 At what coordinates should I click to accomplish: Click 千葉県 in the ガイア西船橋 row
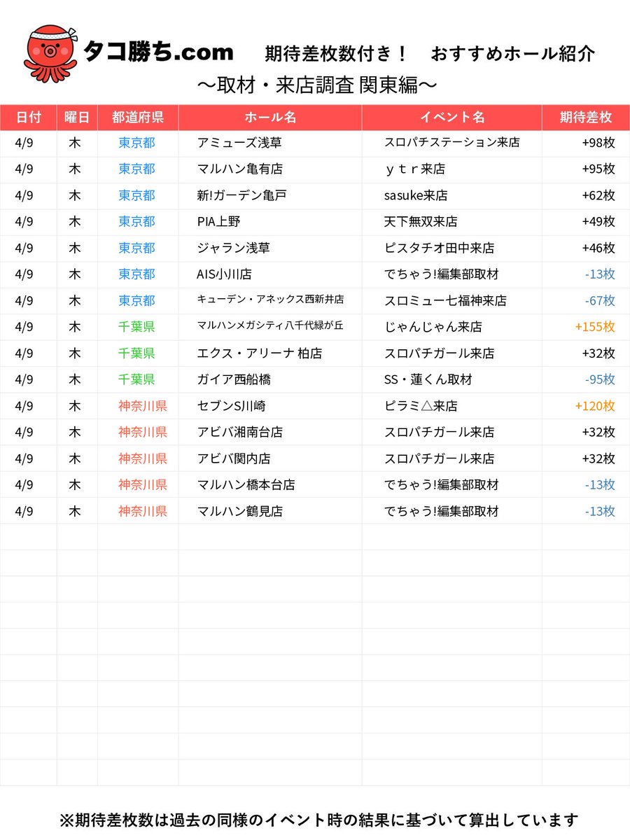point(137,379)
